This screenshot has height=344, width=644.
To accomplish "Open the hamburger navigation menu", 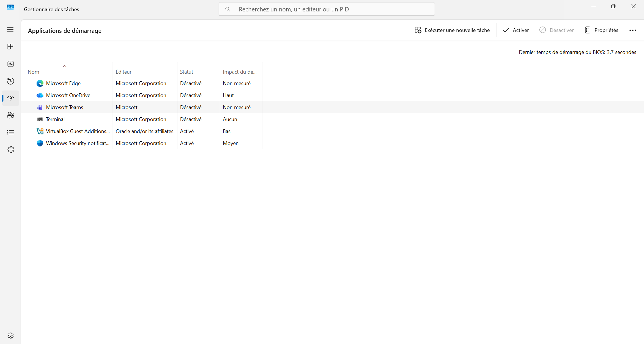I will [10, 29].
